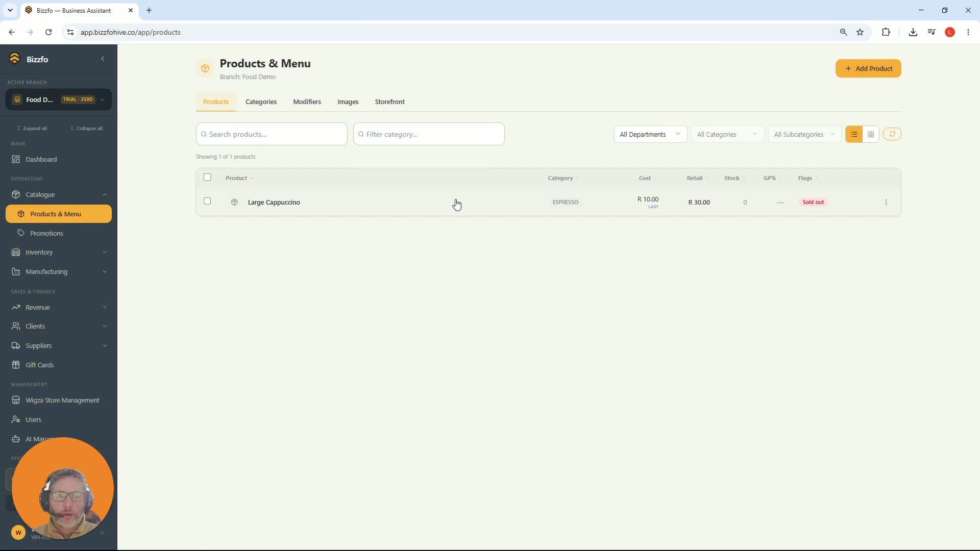Click the Add Product button
The width and height of the screenshot is (980, 551).
point(868,69)
